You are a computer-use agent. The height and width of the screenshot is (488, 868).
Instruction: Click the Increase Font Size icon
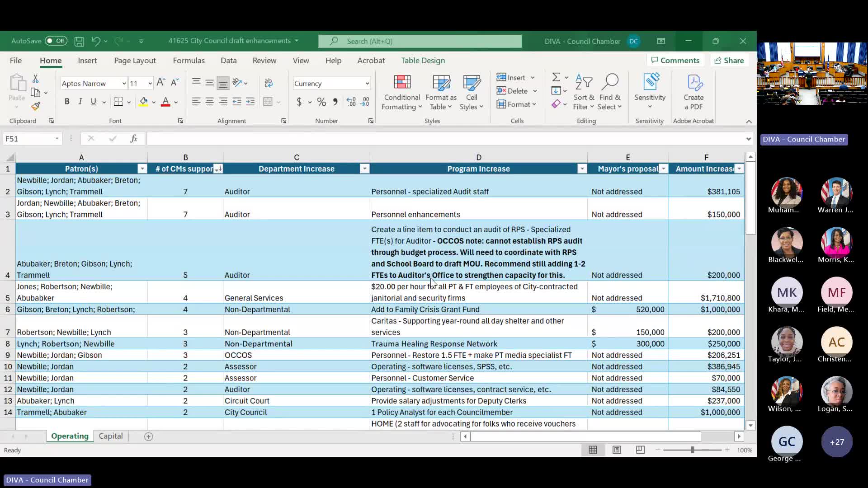(160, 83)
